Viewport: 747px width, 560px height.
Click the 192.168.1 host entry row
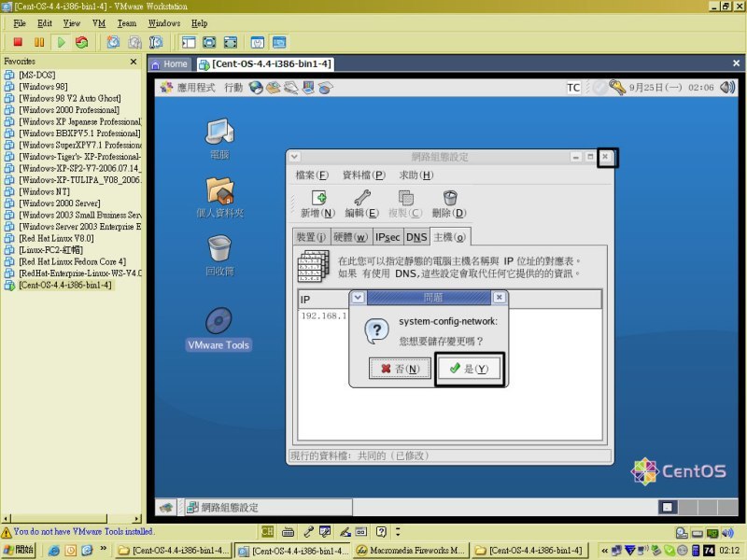pyautogui.click(x=324, y=315)
